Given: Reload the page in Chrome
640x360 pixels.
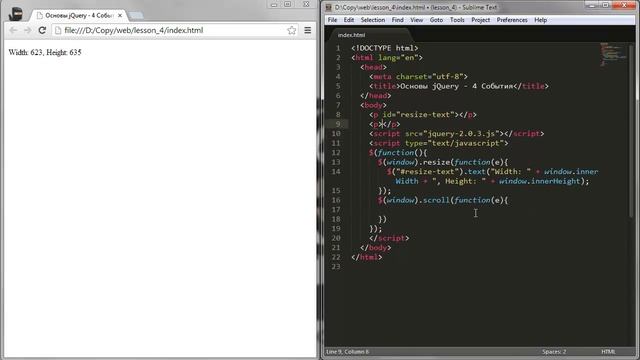Looking at the screenshot, I should [x=42, y=30].
